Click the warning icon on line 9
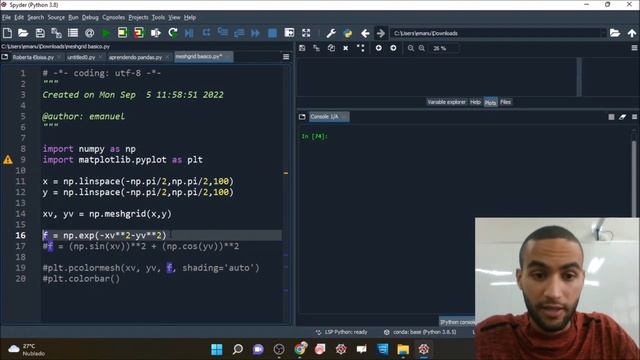Image resolution: width=640 pixels, height=360 pixels. [8, 160]
